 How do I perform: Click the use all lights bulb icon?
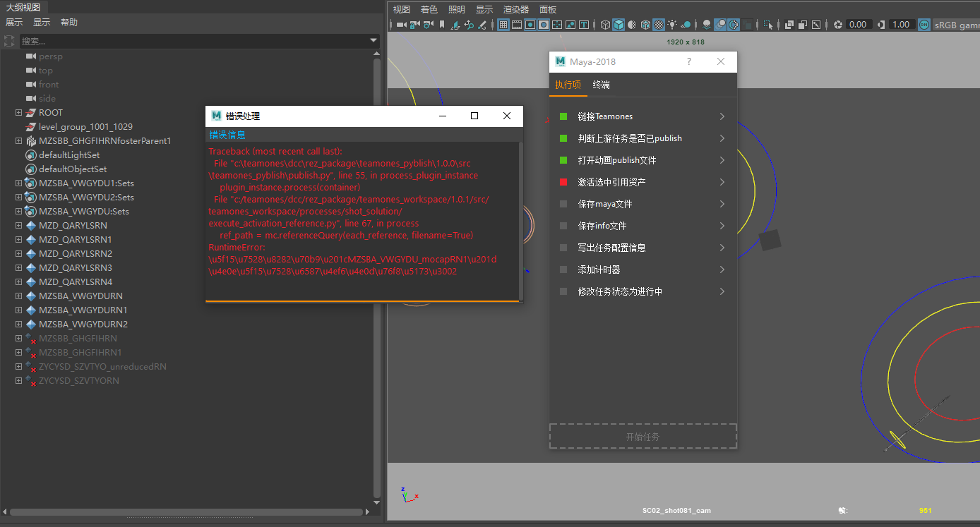[x=672, y=25]
